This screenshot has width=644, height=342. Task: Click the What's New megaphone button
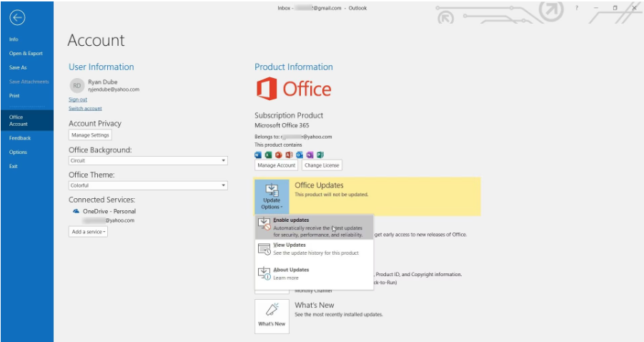click(272, 316)
